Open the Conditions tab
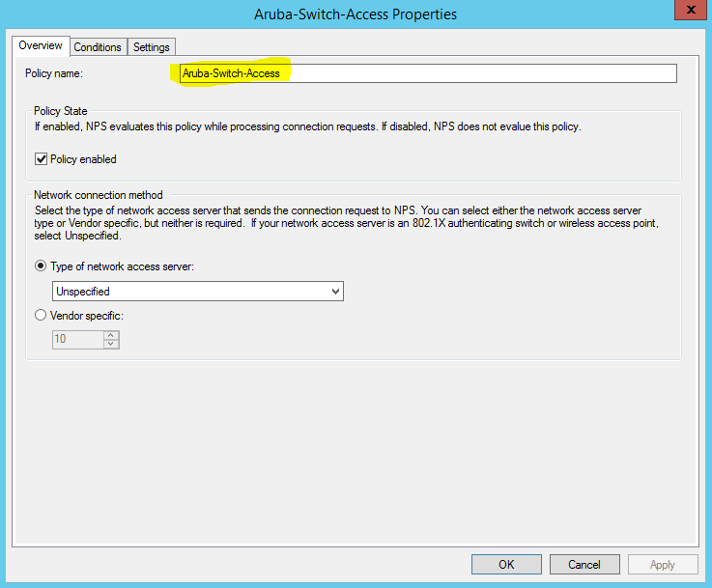This screenshot has width=712, height=588. 98,47
